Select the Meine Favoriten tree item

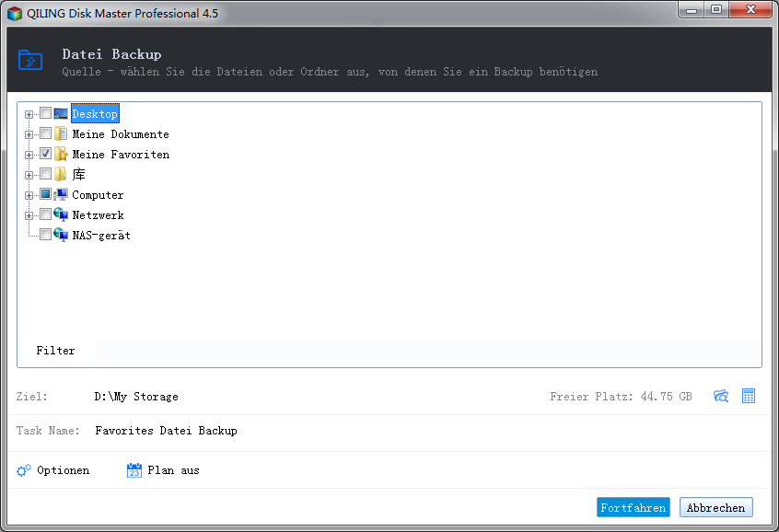[x=121, y=155]
